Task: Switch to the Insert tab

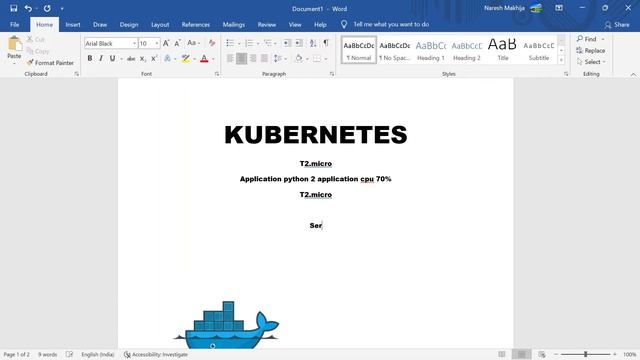Action: (x=73, y=24)
